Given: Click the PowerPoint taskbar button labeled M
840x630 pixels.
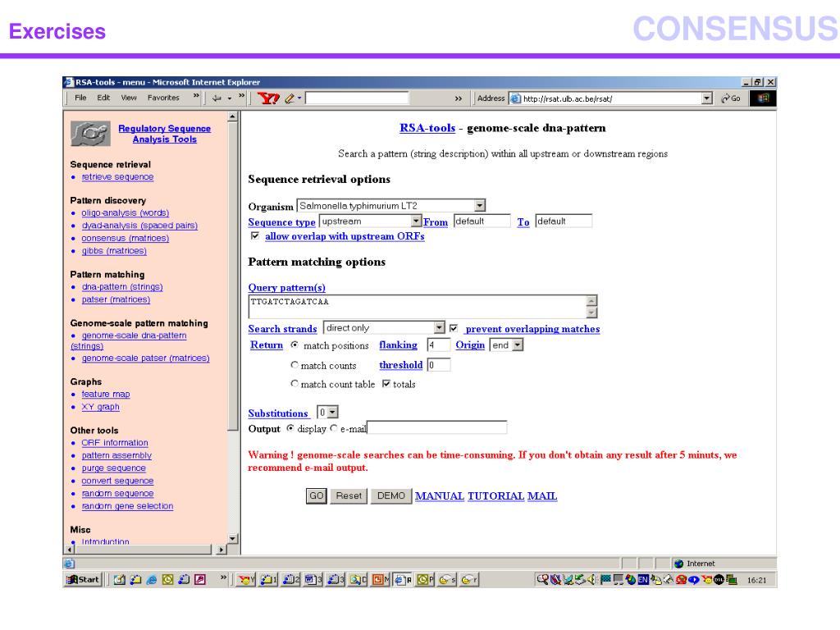Looking at the screenshot, I should tap(381, 580).
